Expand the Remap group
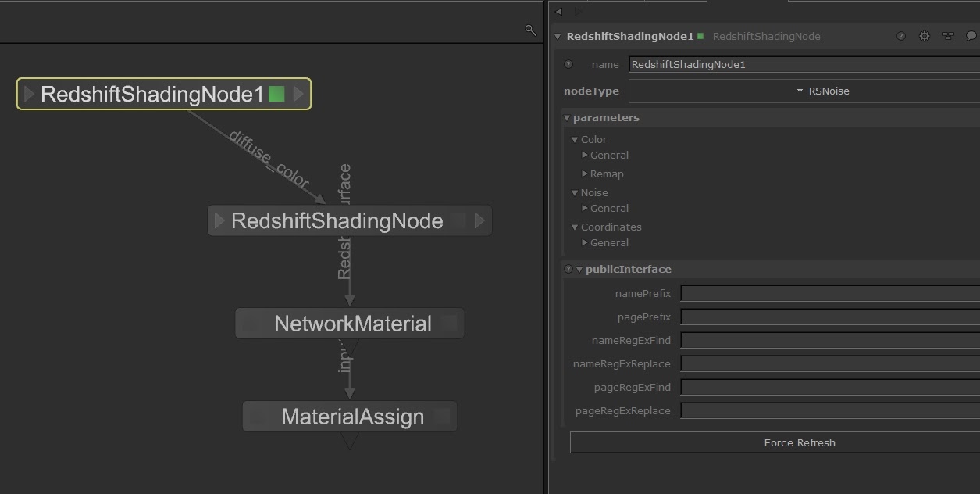980x494 pixels. coord(585,174)
